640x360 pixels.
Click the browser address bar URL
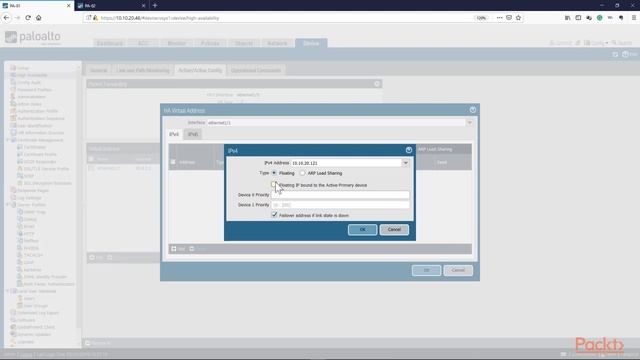[160, 18]
